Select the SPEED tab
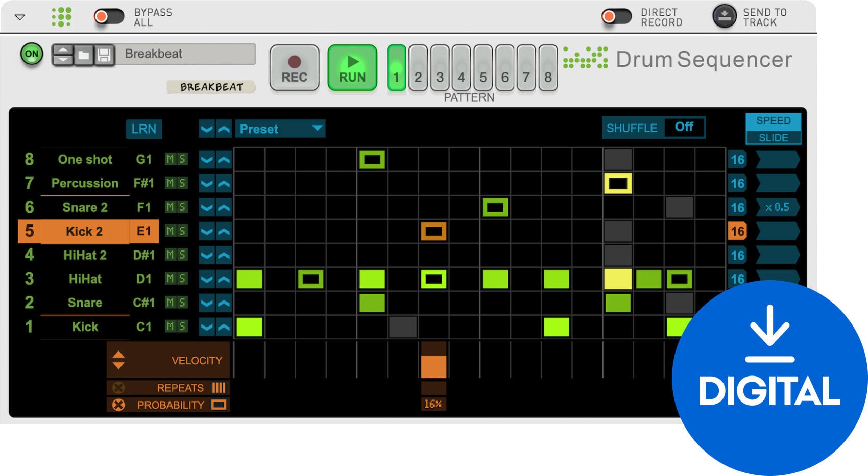The height and width of the screenshot is (476, 868). [773, 121]
